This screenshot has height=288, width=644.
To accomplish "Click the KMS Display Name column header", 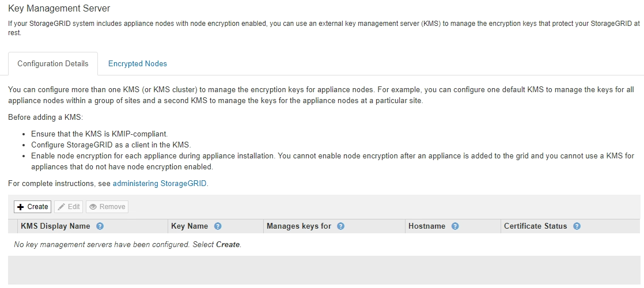I will (x=55, y=226).
